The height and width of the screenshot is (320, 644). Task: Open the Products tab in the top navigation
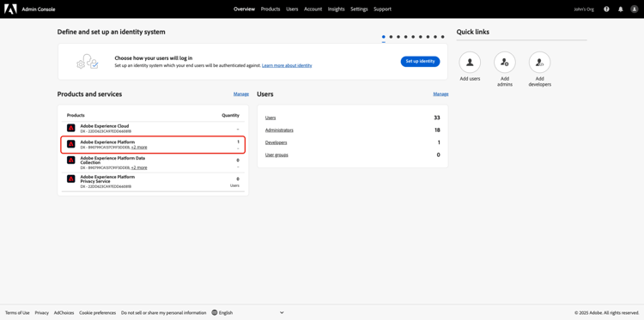coord(270,9)
